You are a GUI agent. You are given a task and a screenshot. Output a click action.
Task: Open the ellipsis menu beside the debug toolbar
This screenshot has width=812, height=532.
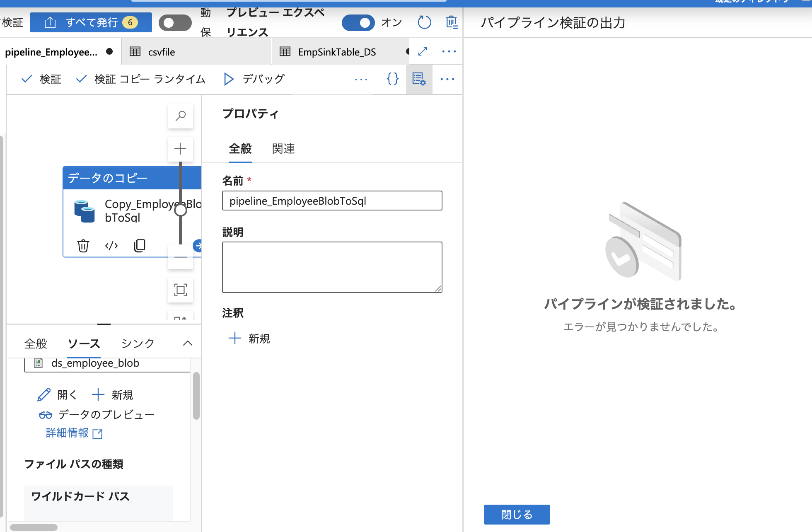point(361,79)
